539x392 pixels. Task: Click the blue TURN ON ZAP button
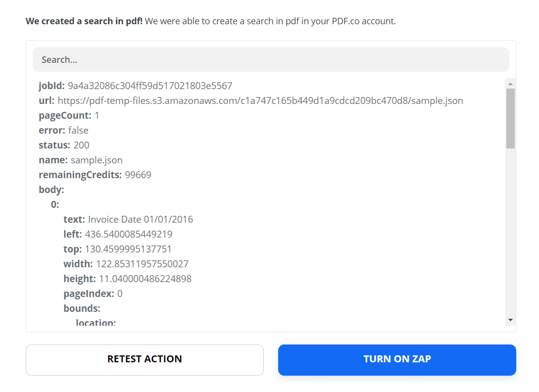[x=396, y=359]
